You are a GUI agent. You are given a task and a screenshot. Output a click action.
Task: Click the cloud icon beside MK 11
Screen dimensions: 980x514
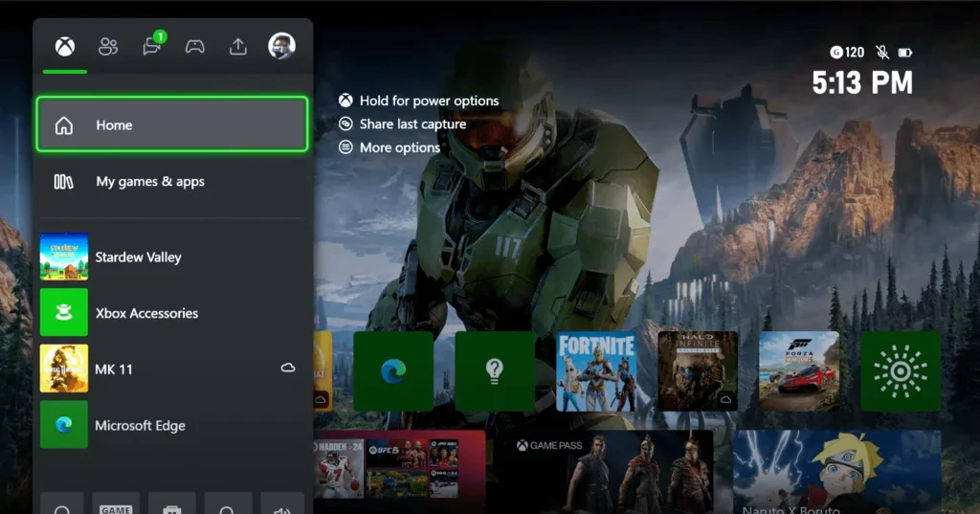tap(287, 368)
